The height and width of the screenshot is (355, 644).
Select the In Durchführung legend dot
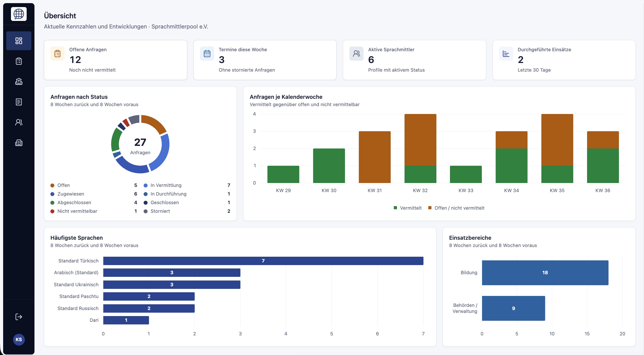click(x=146, y=194)
